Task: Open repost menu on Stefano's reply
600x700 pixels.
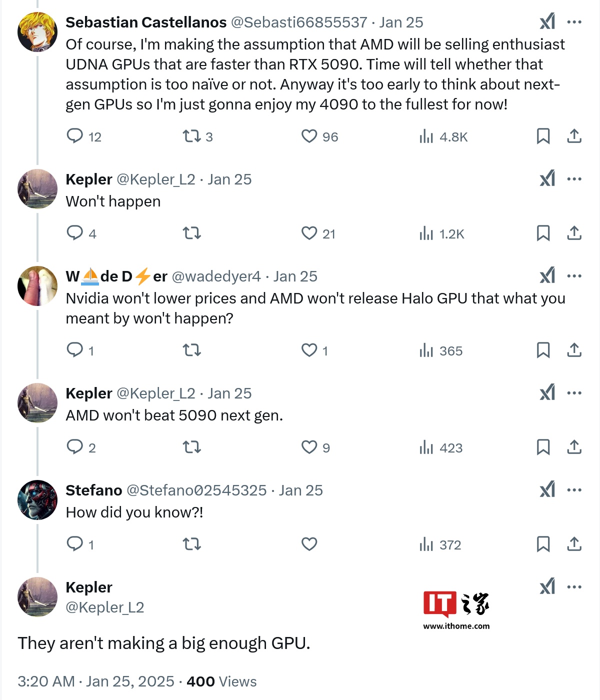Action: click(x=191, y=544)
